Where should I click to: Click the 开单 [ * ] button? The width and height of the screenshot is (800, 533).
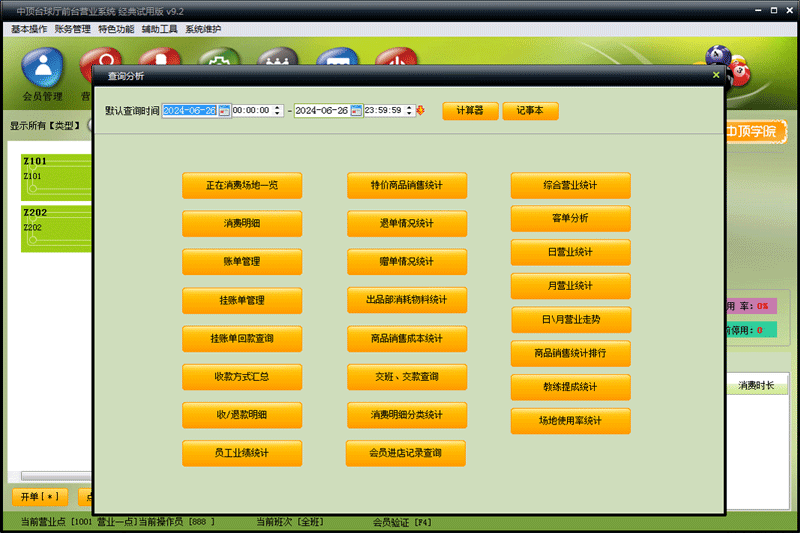click(x=40, y=497)
